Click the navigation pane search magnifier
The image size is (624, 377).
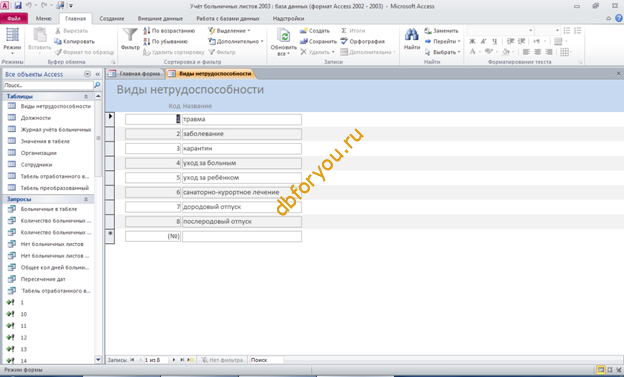click(x=97, y=85)
